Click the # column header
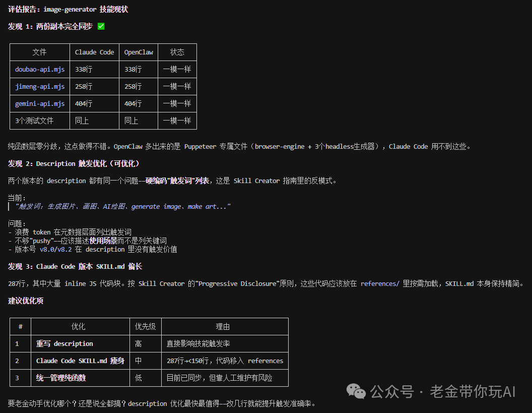532x413 pixels. click(x=21, y=326)
